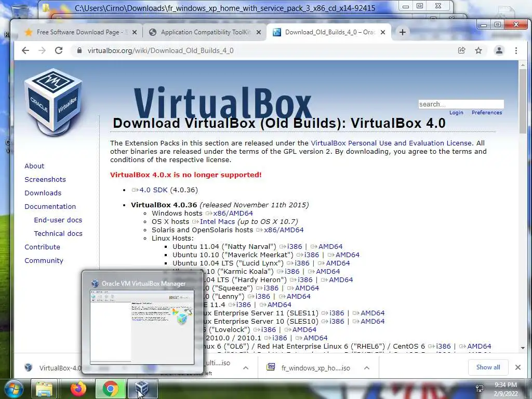Open Technical docs link

coord(58,233)
